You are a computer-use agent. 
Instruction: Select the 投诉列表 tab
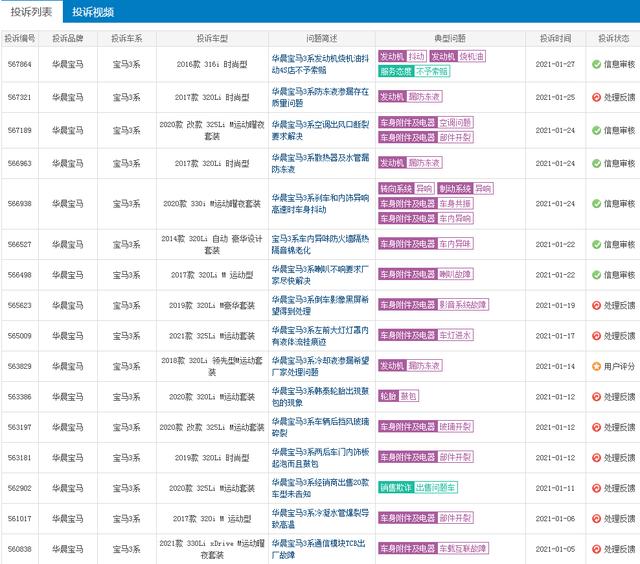pyautogui.click(x=31, y=12)
